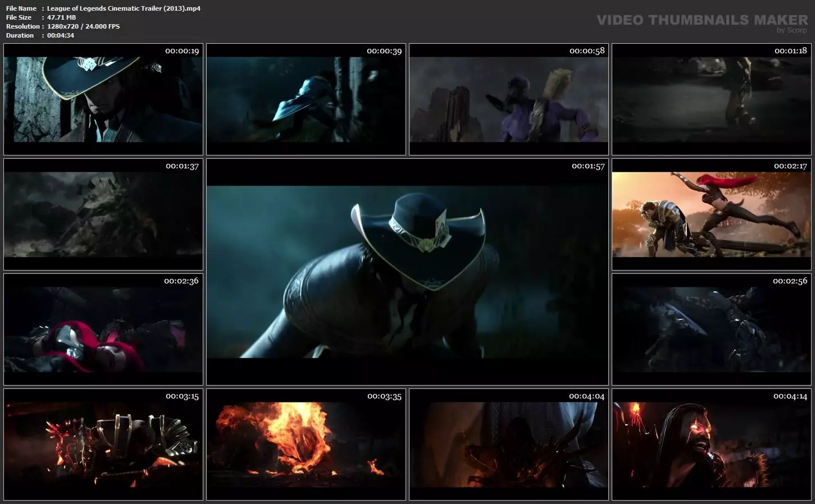Click the file name 'League of Legends Cinematic Trailer (2013).mp4'
Image resolution: width=815 pixels, height=504 pixels.
124,8
